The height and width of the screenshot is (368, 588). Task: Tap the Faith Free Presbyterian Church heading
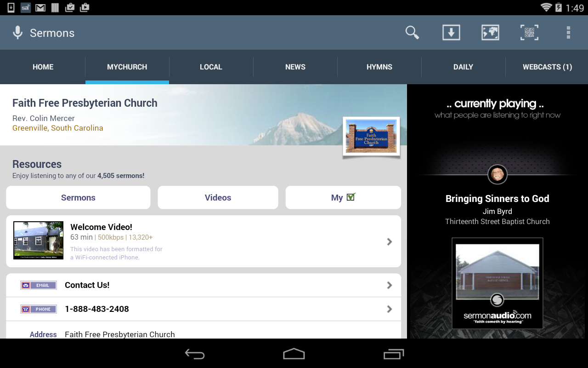(85, 103)
